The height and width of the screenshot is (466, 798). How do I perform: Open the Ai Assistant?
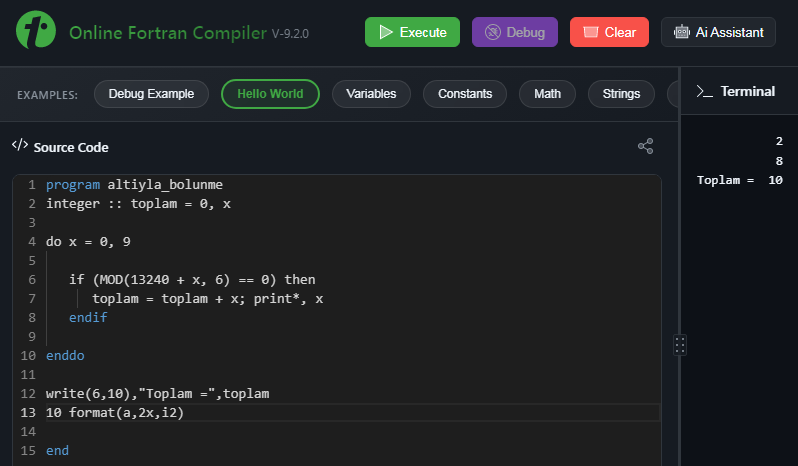coord(718,32)
